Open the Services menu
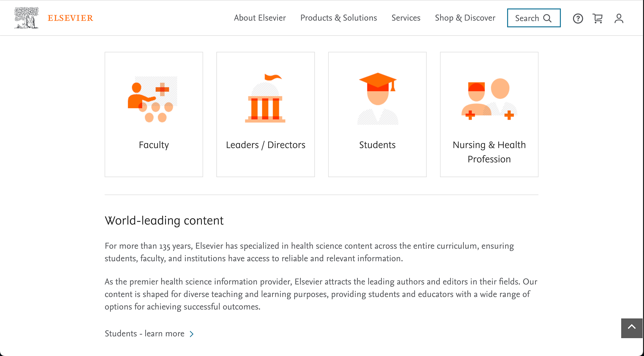Screen dimensions: 644x356 [406, 18]
